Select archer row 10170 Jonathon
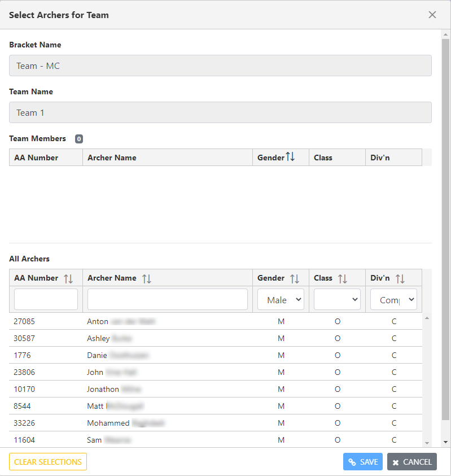Screen dimensions: 451x476 point(216,389)
